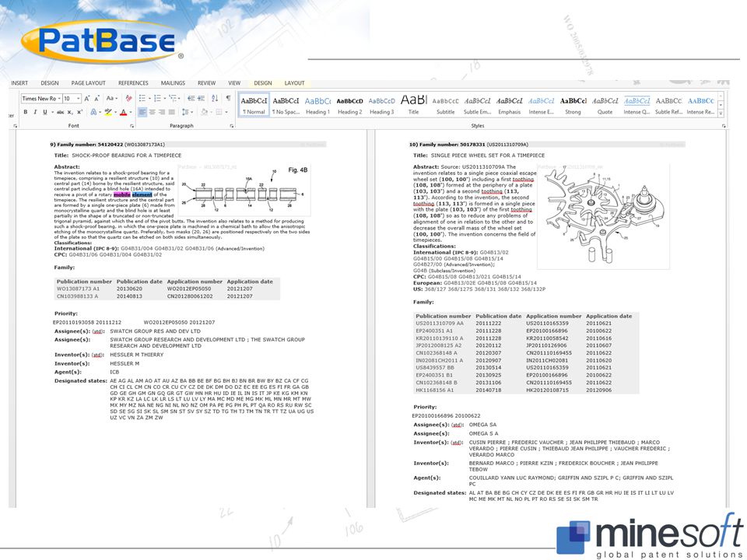Apply Superscript formatting
Screen dimensions: 747x560
pos(79,112)
